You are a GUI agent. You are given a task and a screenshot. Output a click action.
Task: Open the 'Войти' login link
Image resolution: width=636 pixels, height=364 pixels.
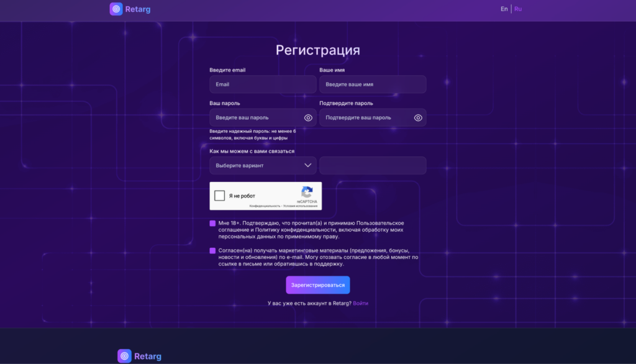361,303
